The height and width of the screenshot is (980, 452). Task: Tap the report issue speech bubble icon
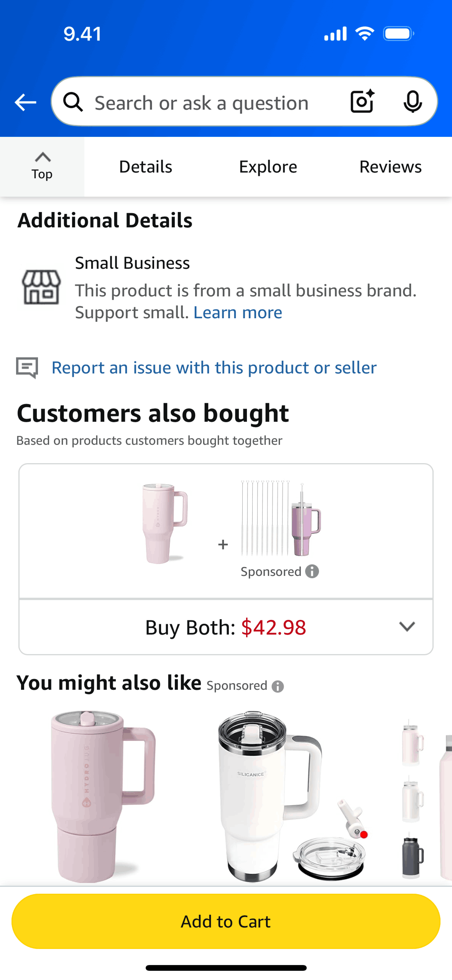[x=27, y=368]
